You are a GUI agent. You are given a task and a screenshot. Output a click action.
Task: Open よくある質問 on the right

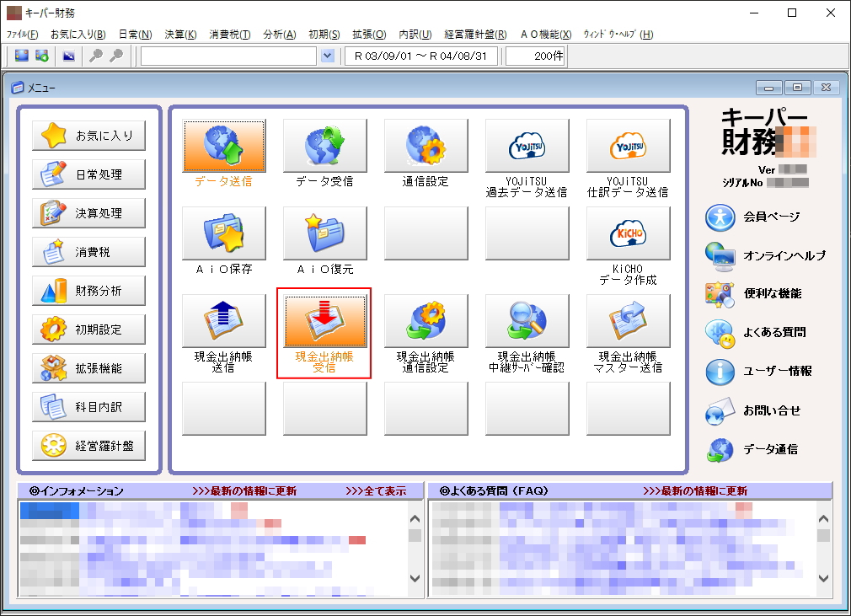pos(756,333)
